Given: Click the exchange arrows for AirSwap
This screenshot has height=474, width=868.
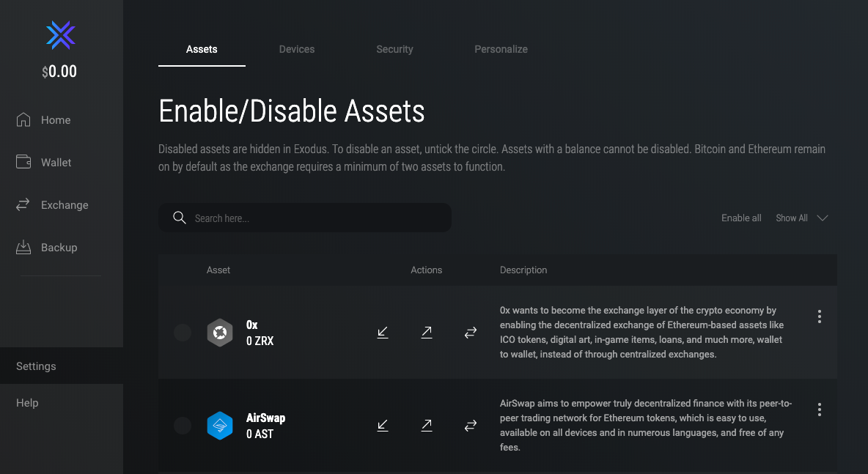Looking at the screenshot, I should [x=471, y=426].
